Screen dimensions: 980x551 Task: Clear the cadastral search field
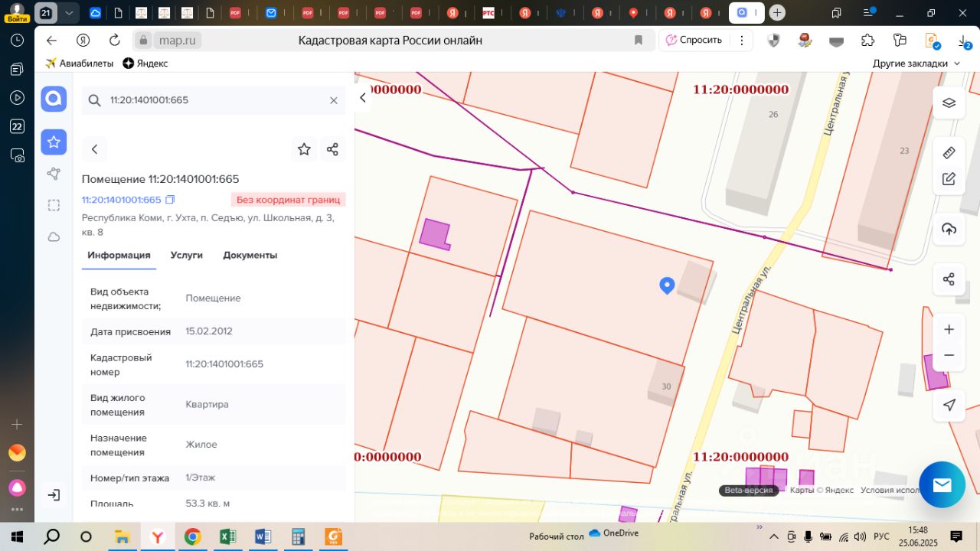click(x=334, y=100)
